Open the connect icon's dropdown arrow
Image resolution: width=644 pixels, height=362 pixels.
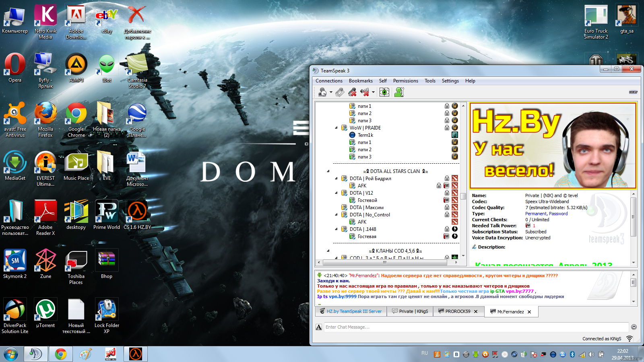pyautogui.click(x=331, y=92)
